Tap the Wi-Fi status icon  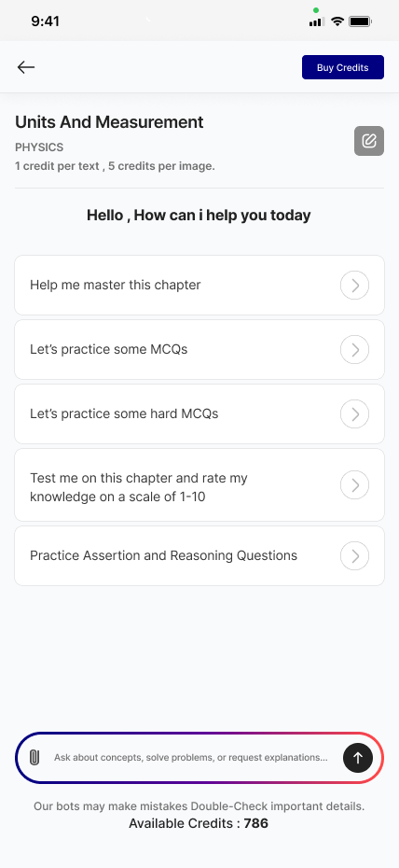(337, 21)
